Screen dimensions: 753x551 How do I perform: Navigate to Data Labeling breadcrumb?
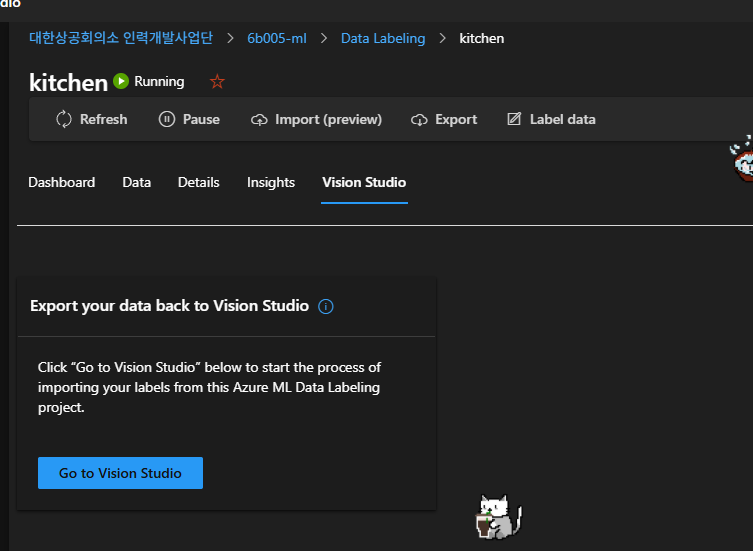383,38
